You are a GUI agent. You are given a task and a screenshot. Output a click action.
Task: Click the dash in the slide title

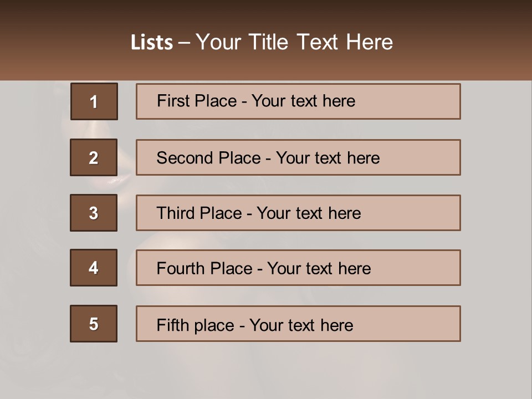[184, 42]
